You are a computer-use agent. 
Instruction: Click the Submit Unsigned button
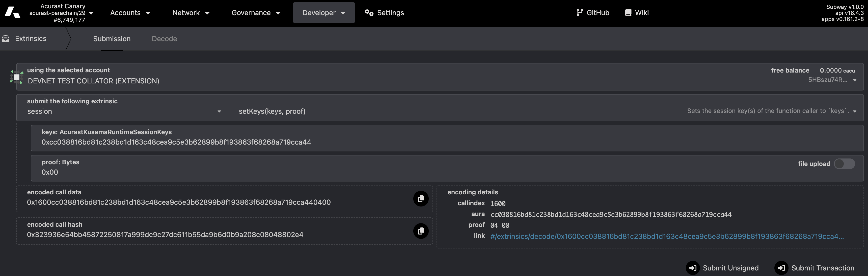point(722,268)
